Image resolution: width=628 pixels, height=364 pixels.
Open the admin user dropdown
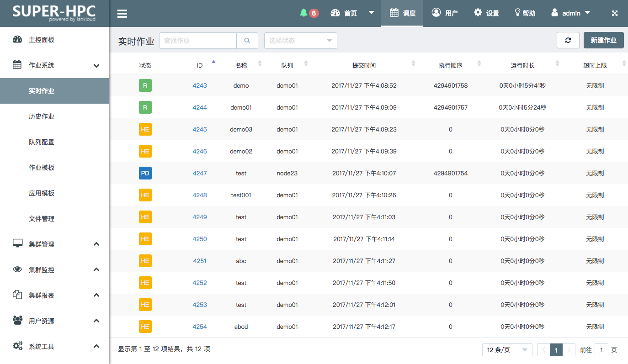click(x=571, y=13)
